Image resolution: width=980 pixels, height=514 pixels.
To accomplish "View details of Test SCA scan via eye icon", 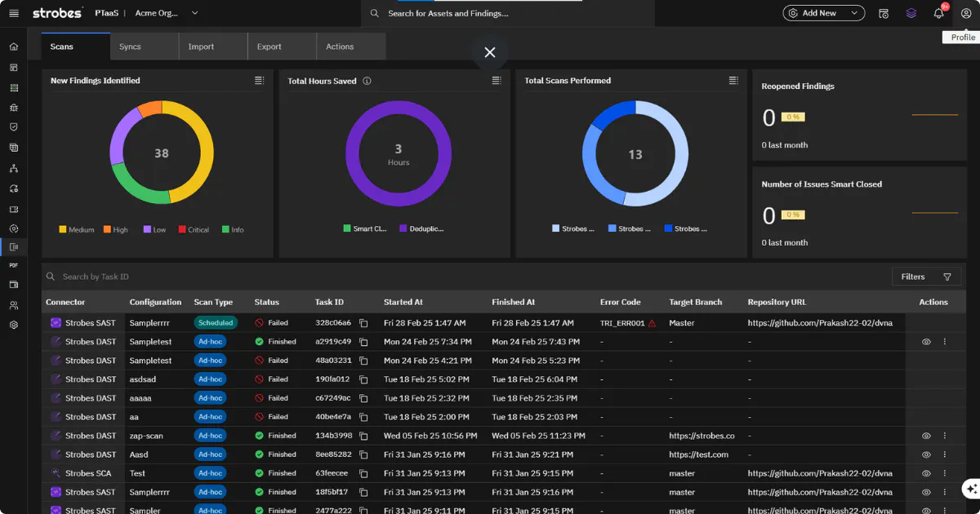I will click(x=926, y=473).
